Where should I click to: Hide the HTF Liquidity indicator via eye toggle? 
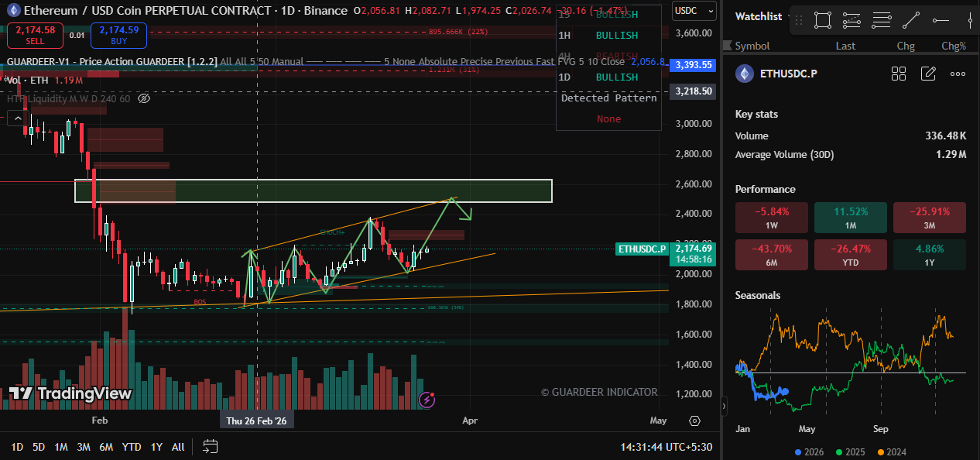pos(144,98)
